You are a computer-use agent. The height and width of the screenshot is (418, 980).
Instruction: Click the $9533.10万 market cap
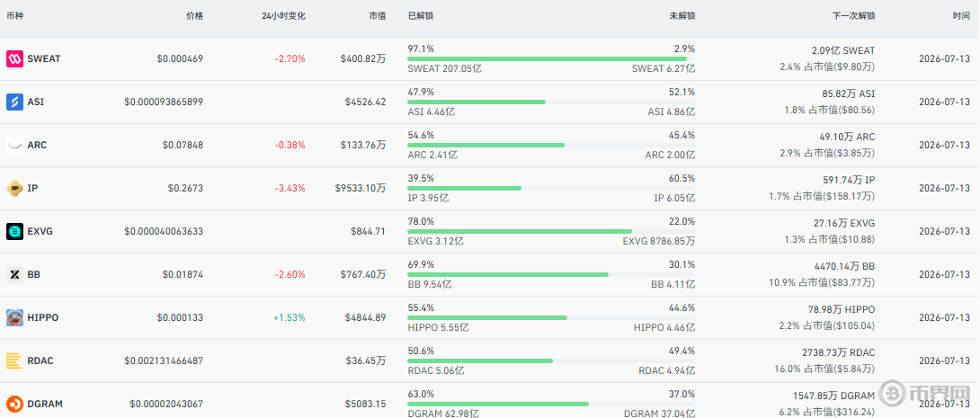pos(361,188)
